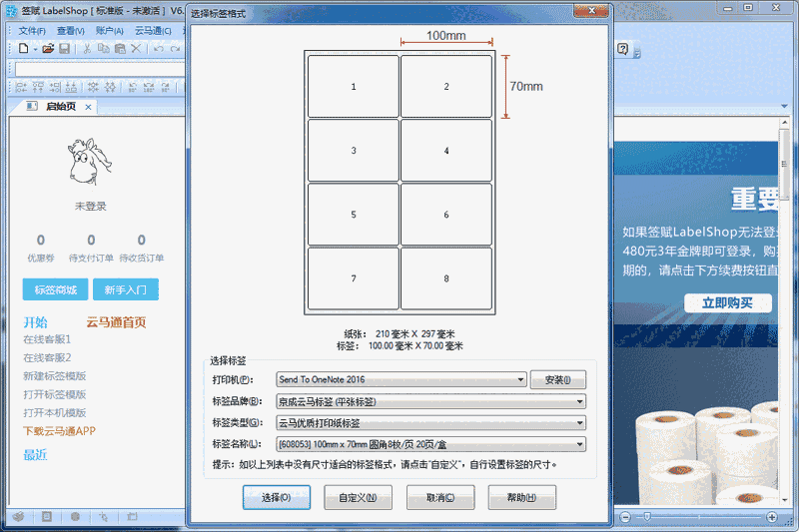Click the align left edges icon
The image size is (799, 532).
(21, 87)
